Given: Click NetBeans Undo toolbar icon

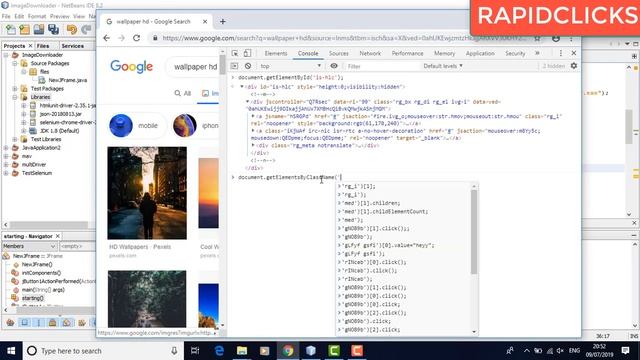Looking at the screenshot, I should tap(72, 29).
